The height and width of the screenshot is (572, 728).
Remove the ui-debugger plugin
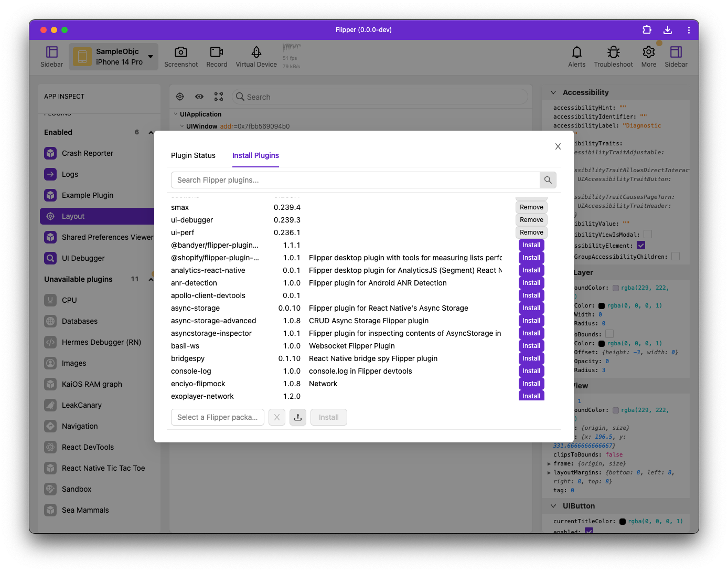(531, 220)
